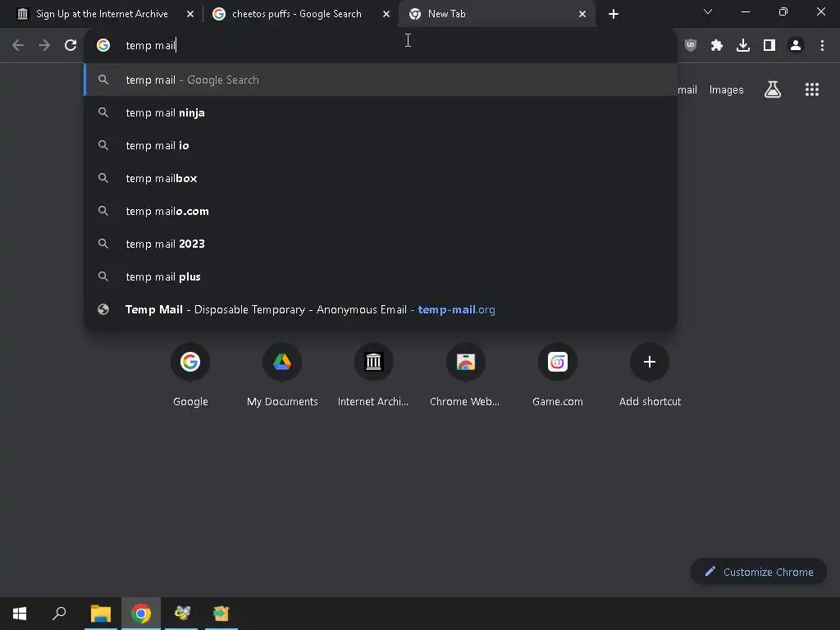
Task: Choose the temp mail io suggestion
Action: pos(381,145)
